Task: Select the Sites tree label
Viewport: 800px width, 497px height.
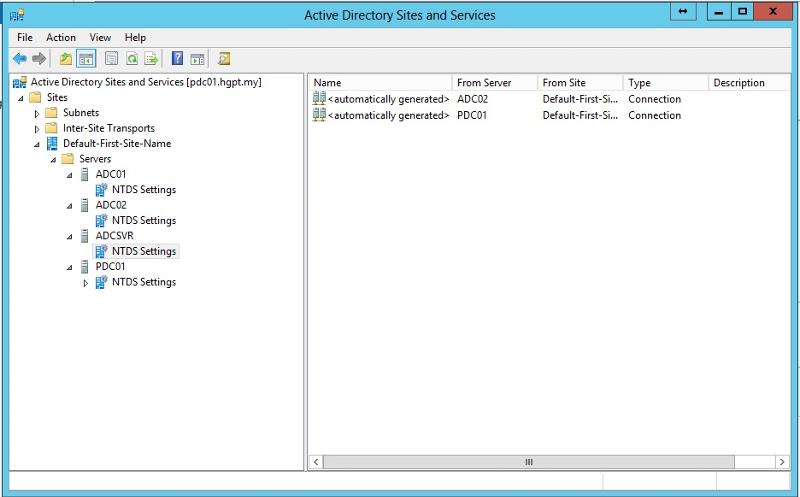Action: point(57,97)
